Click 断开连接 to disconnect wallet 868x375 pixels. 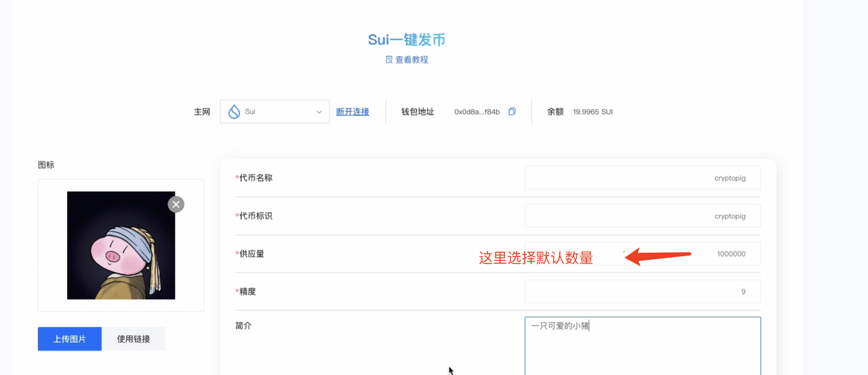pyautogui.click(x=353, y=112)
